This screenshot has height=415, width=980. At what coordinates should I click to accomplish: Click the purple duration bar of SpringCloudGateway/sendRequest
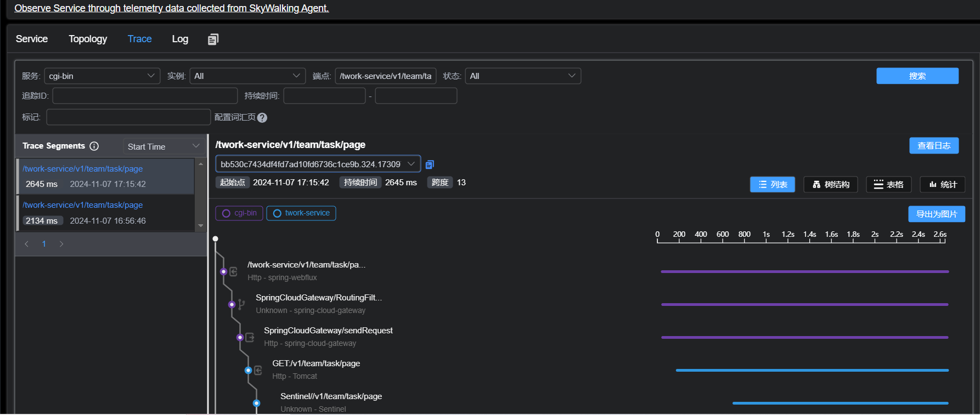click(804, 337)
